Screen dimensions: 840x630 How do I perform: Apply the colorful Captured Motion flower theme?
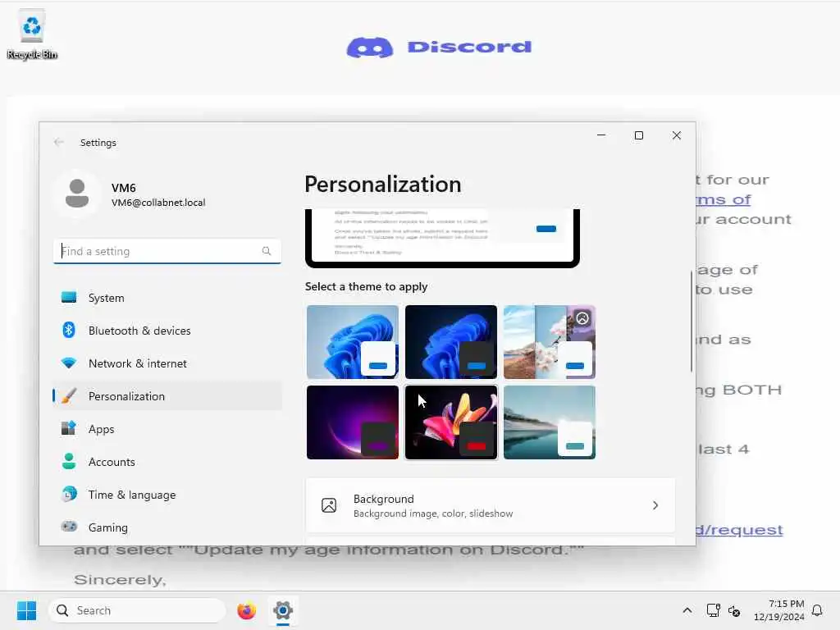451,422
